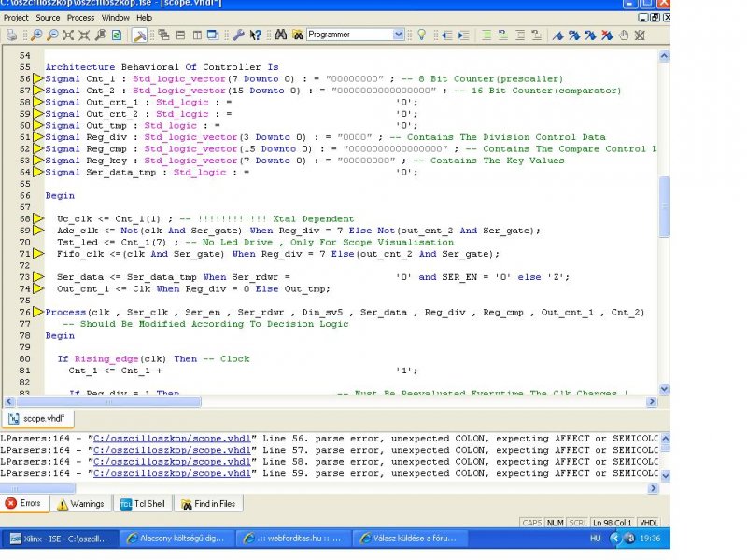Click the lightbulb Language Templates icon
The width and height of the screenshot is (747, 560).
tap(422, 35)
